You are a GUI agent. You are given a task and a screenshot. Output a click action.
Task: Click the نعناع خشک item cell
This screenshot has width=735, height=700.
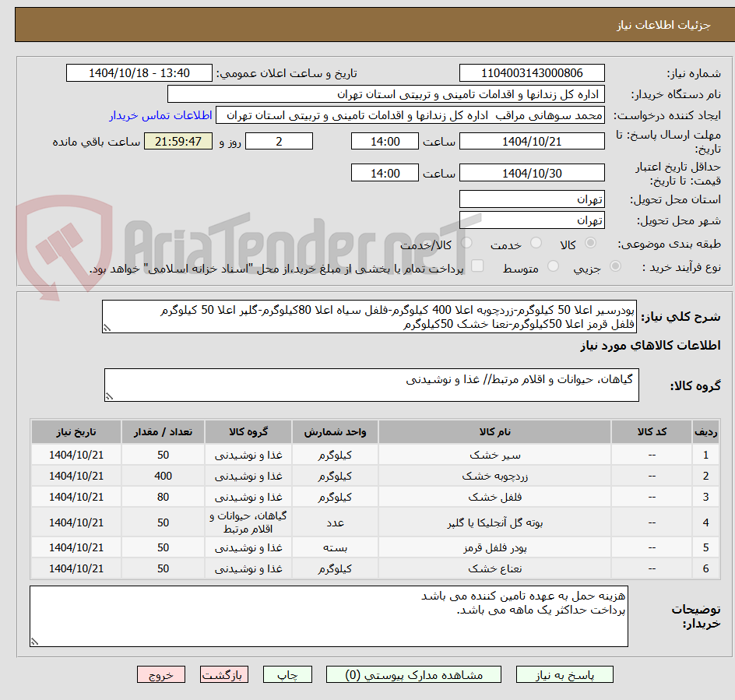pyautogui.click(x=494, y=568)
